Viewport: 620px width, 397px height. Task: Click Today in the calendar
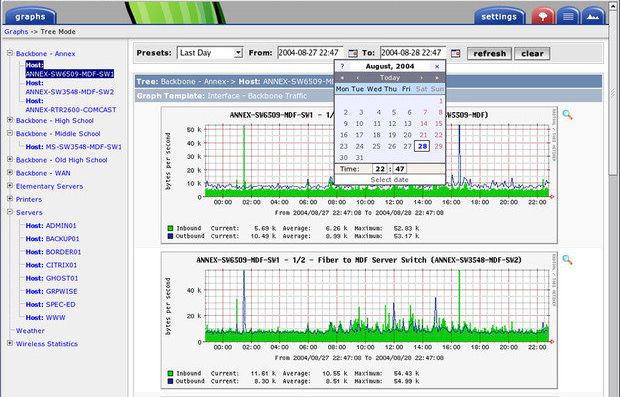[389, 78]
